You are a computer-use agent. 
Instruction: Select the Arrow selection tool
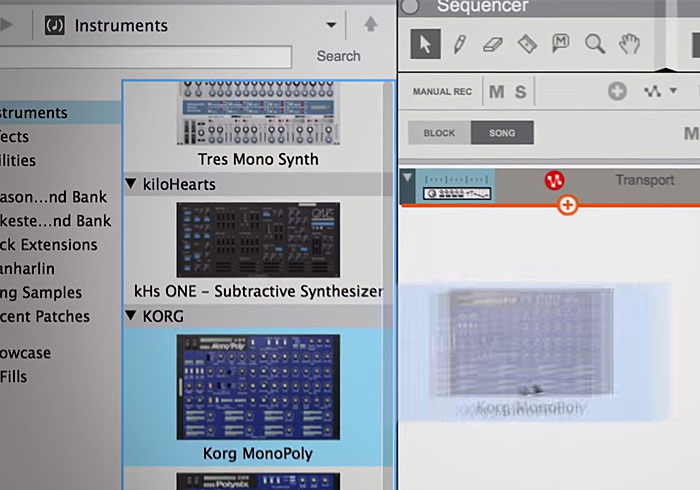(425, 44)
